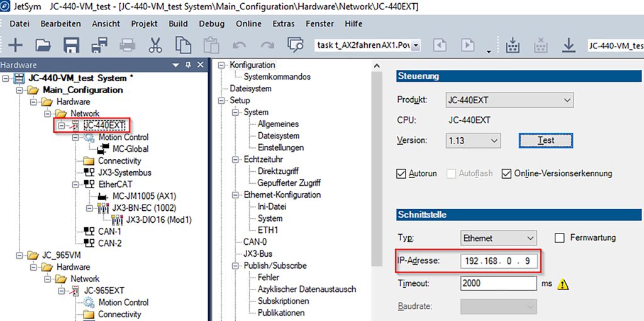Image resolution: width=644 pixels, height=321 pixels.
Task: Click the navigate forward icon in toolbar
Action: click(467, 45)
